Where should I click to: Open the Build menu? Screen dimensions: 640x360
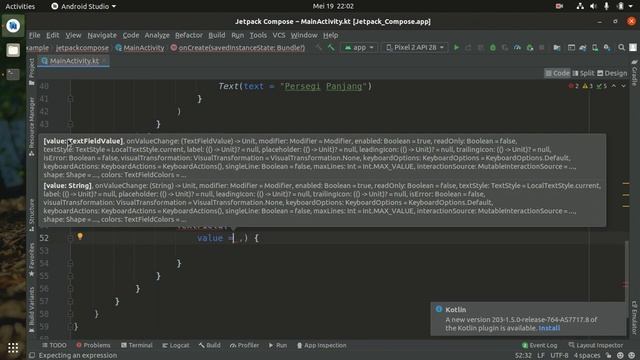tap(217, 36)
